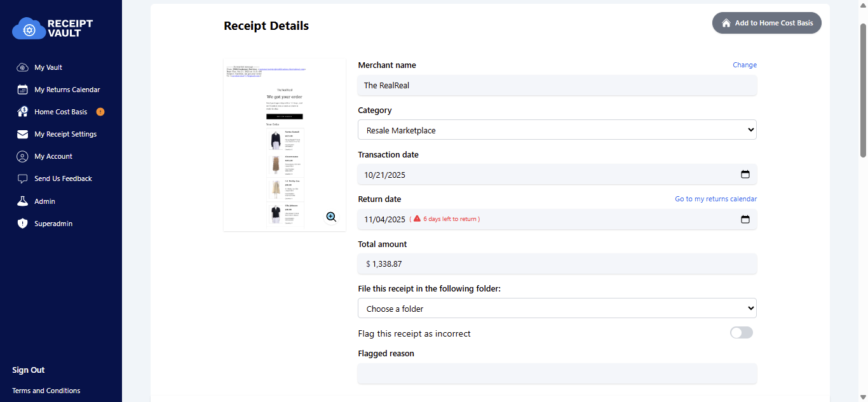868x402 pixels.
Task: Click the My Account person icon
Action: click(22, 156)
